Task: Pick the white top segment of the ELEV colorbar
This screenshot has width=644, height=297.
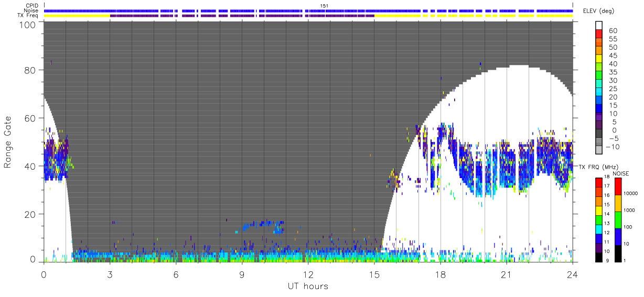Action: [x=599, y=25]
